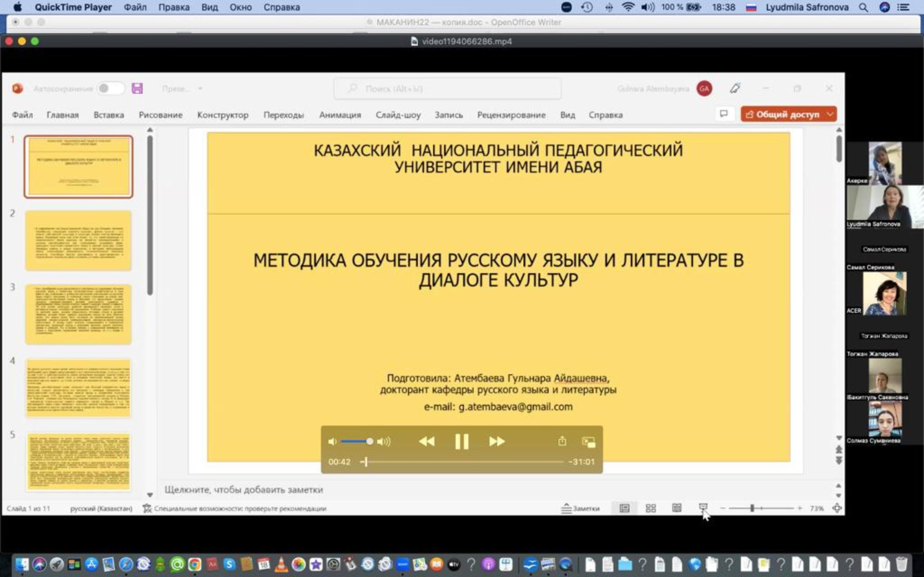Click the mute speaker icon in player

332,441
